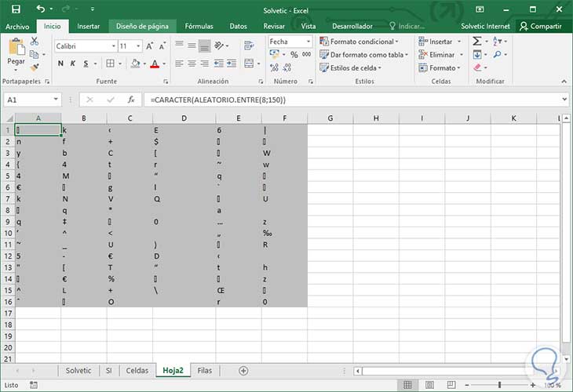Image resolution: width=573 pixels, height=392 pixels.
Task: Click the Clear eraser icon
Action: (477, 67)
